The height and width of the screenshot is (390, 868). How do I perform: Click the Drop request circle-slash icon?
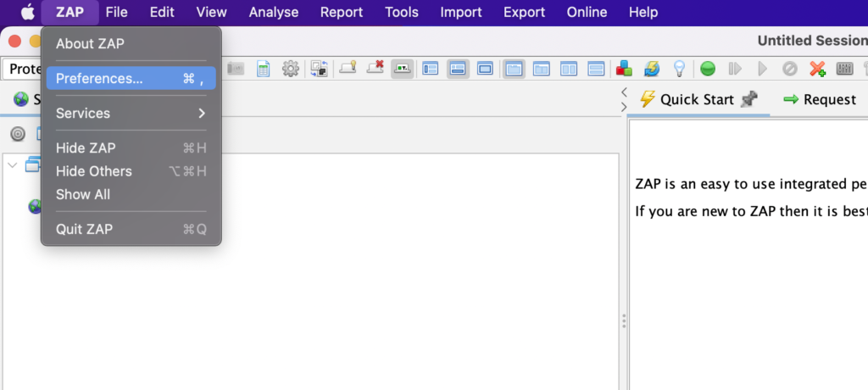pyautogui.click(x=790, y=69)
